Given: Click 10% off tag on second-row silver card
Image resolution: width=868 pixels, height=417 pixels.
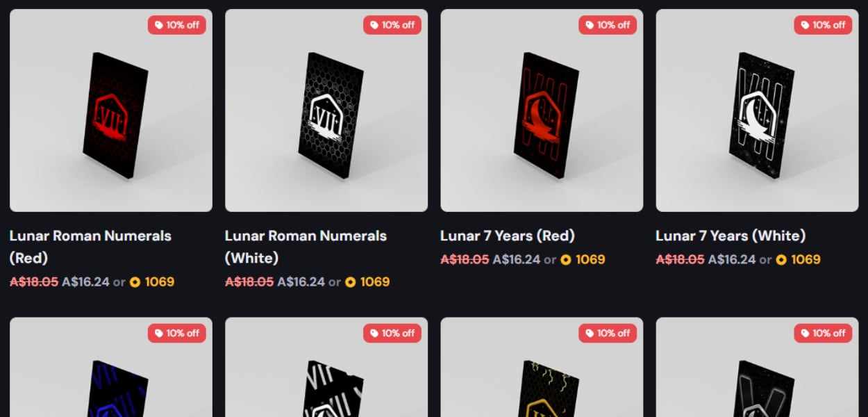Looking at the screenshot, I should [823, 334].
